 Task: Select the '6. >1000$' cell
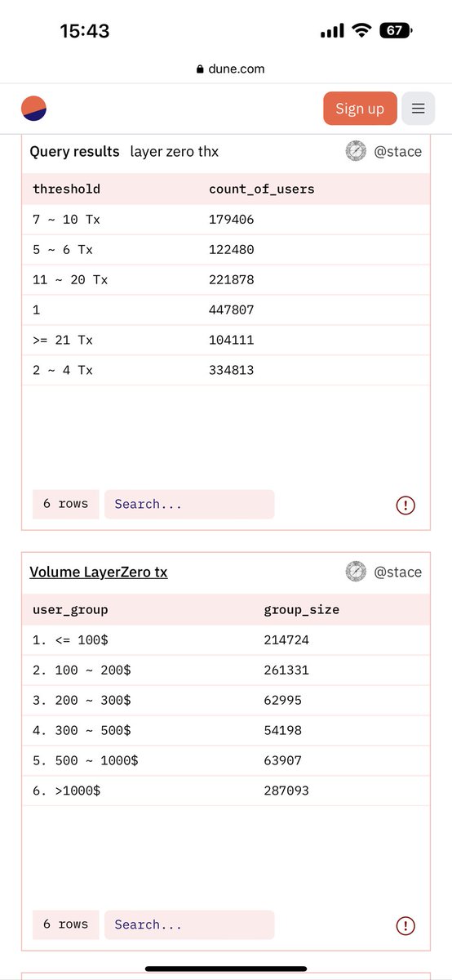[67, 791]
